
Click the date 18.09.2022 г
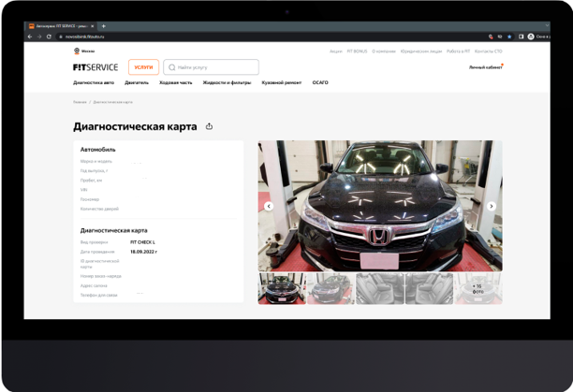point(143,252)
